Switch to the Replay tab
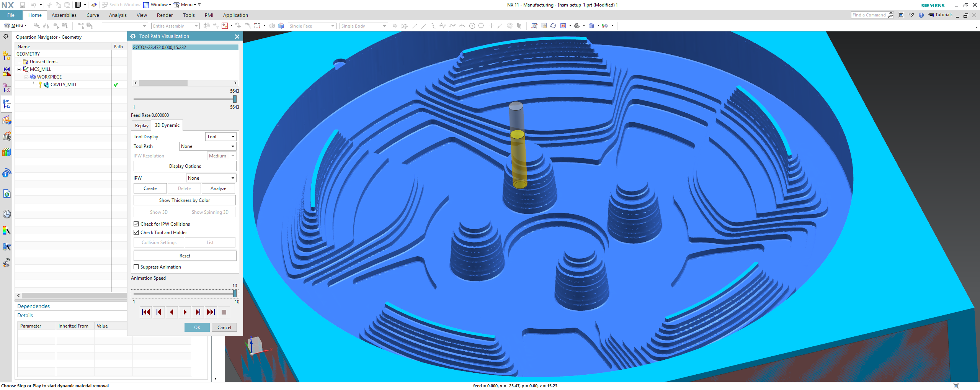The width and height of the screenshot is (980, 390). click(x=142, y=126)
